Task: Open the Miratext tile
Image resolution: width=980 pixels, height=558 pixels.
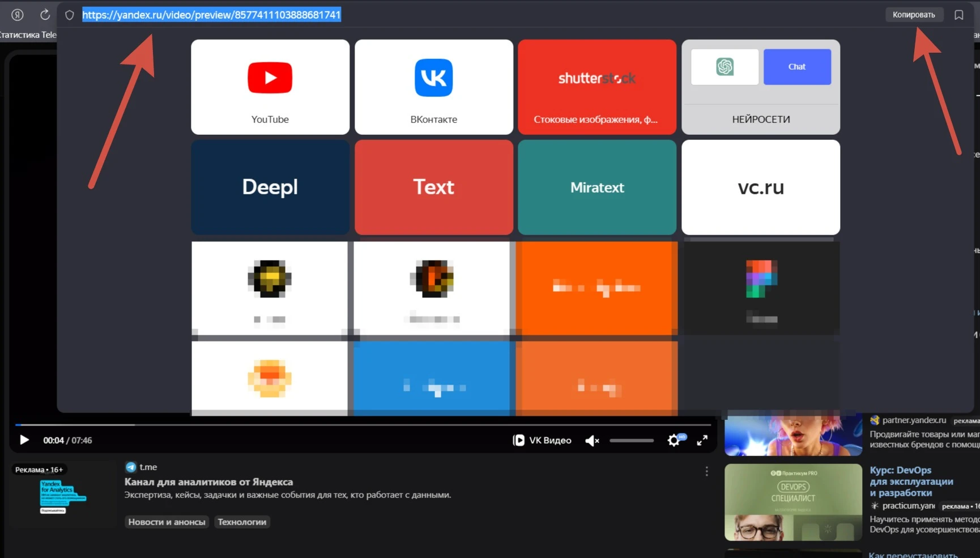Action: (597, 187)
